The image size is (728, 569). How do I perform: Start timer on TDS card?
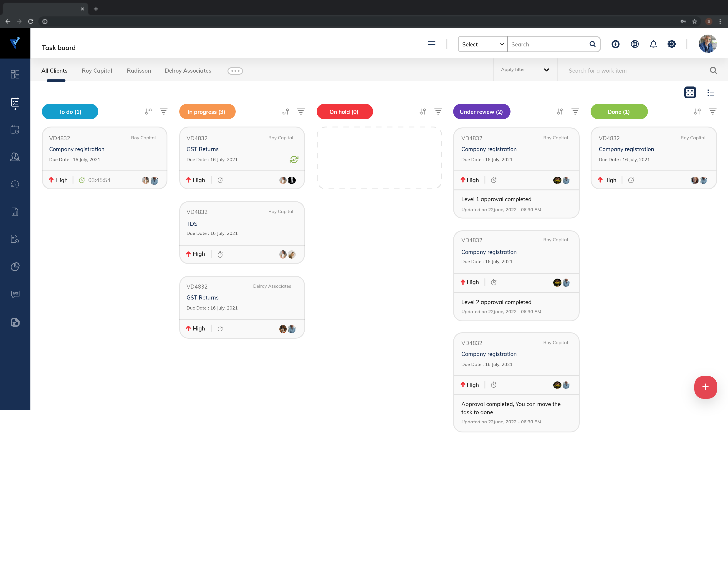click(x=220, y=254)
